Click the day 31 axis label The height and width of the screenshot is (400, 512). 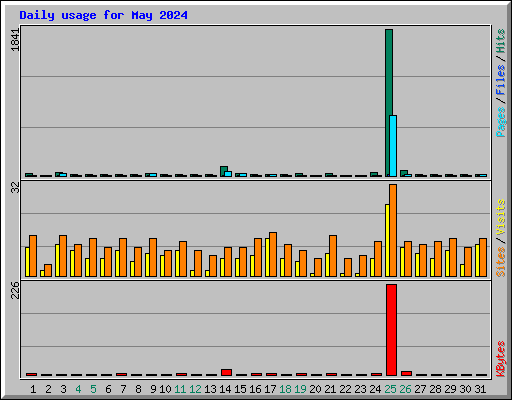pos(480,389)
